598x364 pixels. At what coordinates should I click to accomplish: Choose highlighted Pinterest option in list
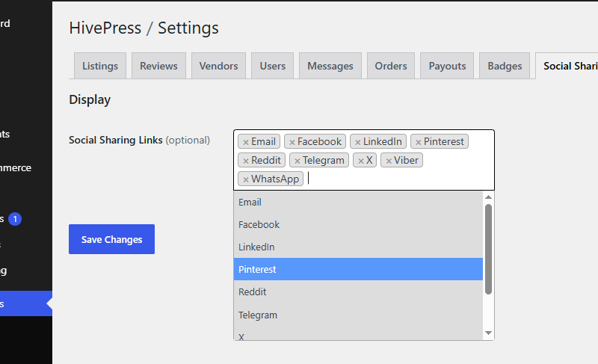click(x=358, y=269)
